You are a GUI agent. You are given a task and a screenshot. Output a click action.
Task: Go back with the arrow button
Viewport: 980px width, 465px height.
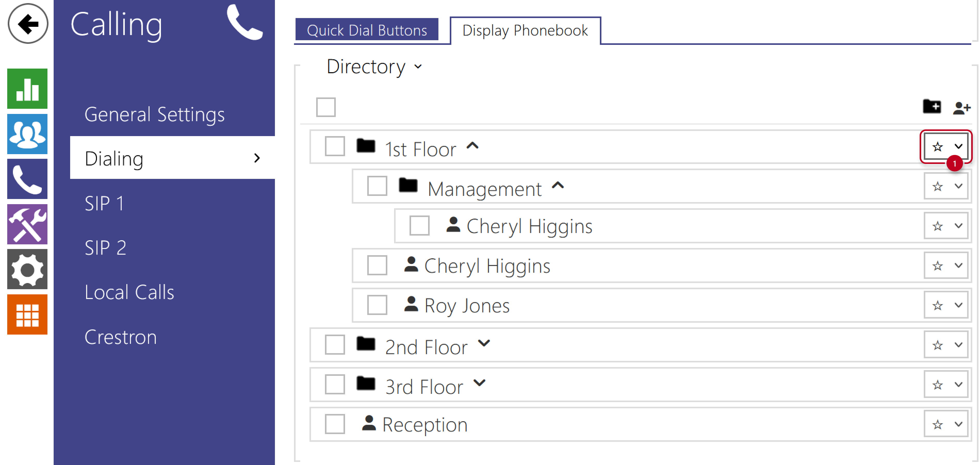click(x=28, y=23)
